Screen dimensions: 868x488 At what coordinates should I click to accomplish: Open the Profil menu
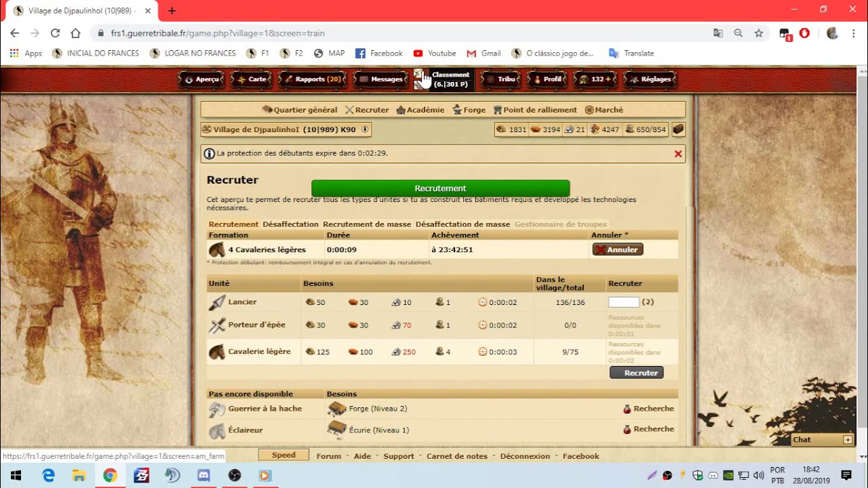pyautogui.click(x=547, y=79)
